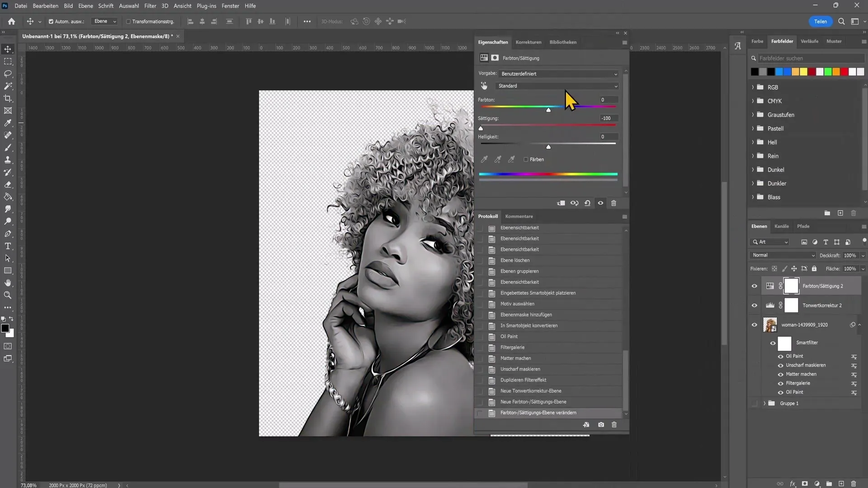Switch to Korrekturen tab in properties panel
Image resolution: width=868 pixels, height=488 pixels.
(x=528, y=41)
